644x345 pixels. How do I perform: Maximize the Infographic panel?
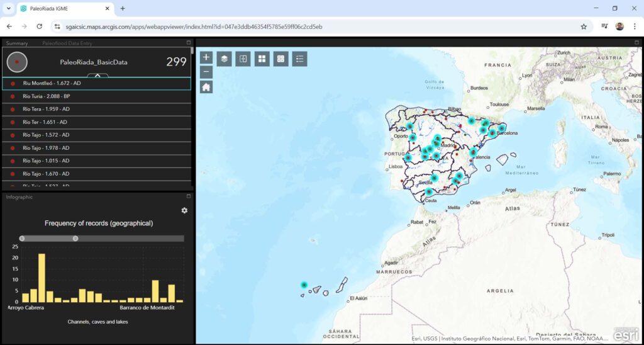pos(188,196)
